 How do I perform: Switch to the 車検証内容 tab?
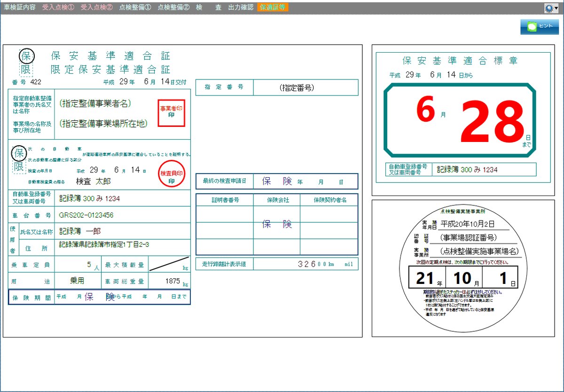click(x=19, y=8)
